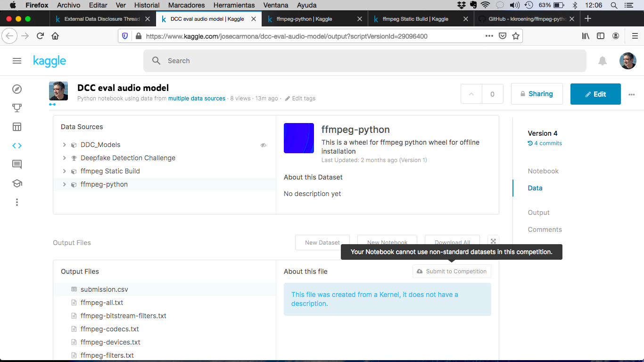
Task: Open notifications bell icon
Action: [603, 61]
